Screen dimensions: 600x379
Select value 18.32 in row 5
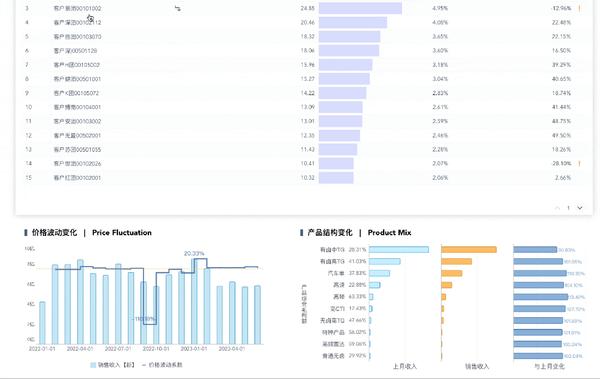pos(308,37)
